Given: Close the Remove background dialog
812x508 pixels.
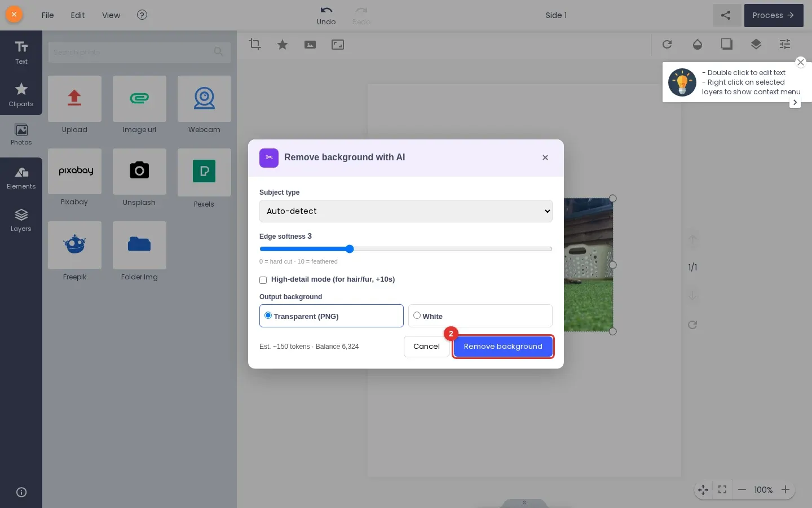Looking at the screenshot, I should pyautogui.click(x=545, y=157).
